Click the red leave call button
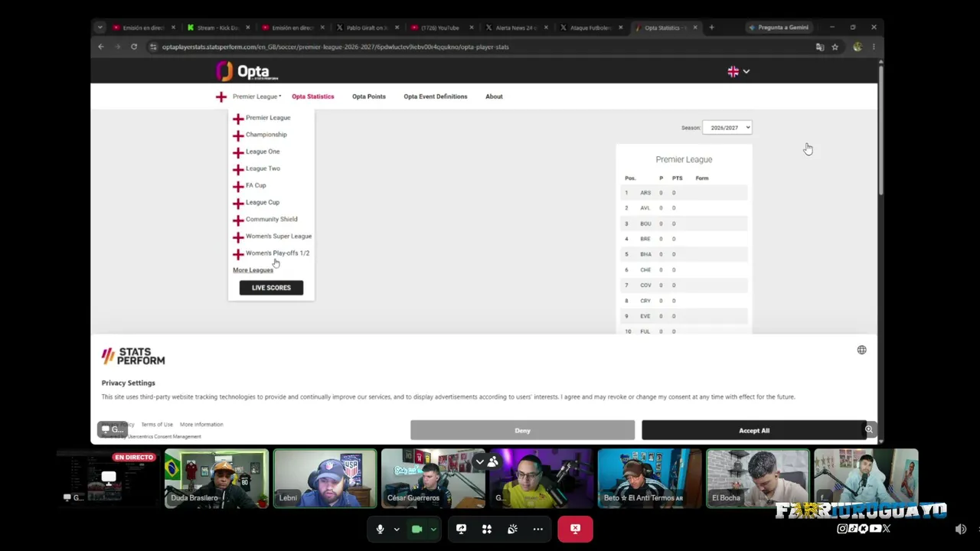This screenshot has height=551, width=980. pyautogui.click(x=575, y=529)
